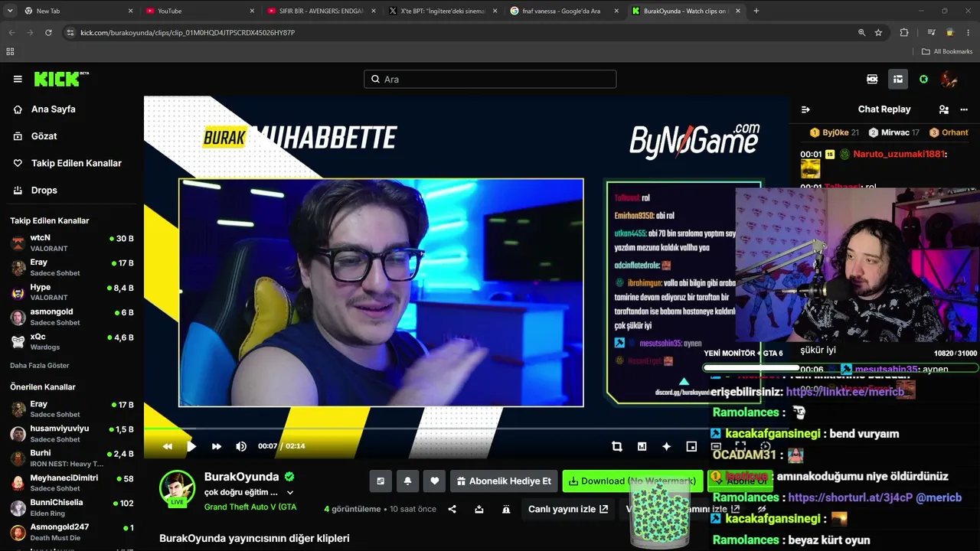Open Mirwac top gifter entry
This screenshot has width=980, height=551.
tap(894, 132)
